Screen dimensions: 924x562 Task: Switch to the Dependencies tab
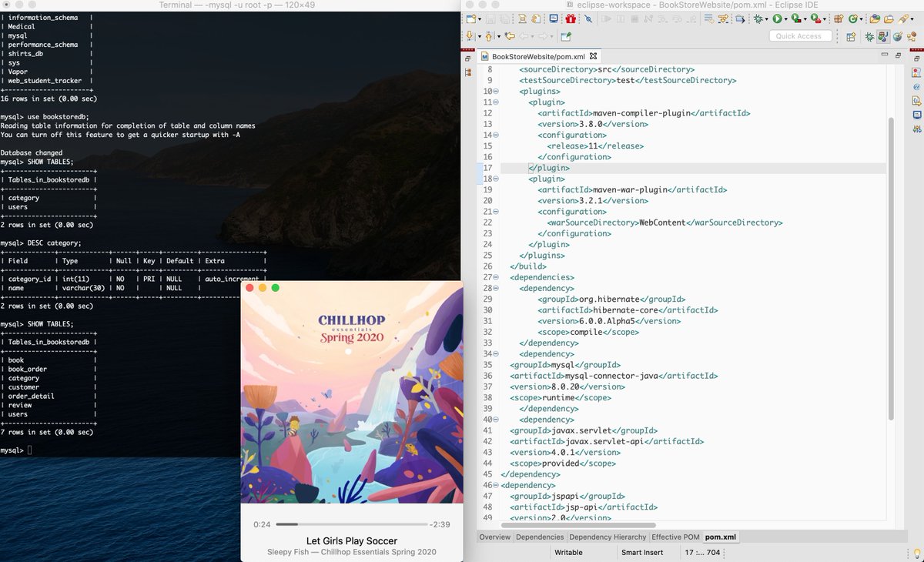click(540, 537)
